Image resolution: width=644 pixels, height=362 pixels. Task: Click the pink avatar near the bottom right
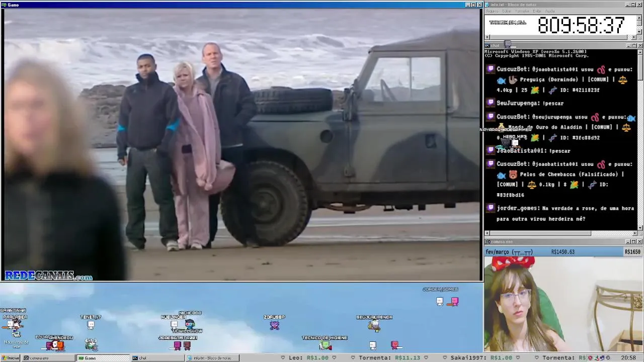(395, 345)
